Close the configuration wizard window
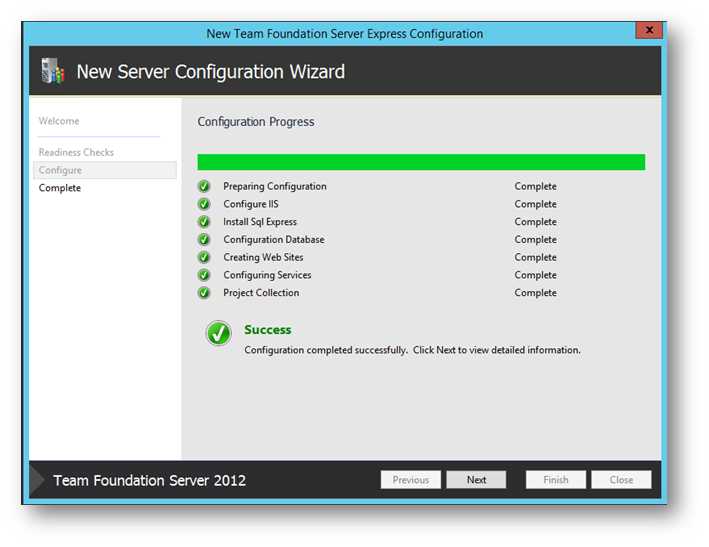This screenshot has width=709, height=547. click(649, 30)
